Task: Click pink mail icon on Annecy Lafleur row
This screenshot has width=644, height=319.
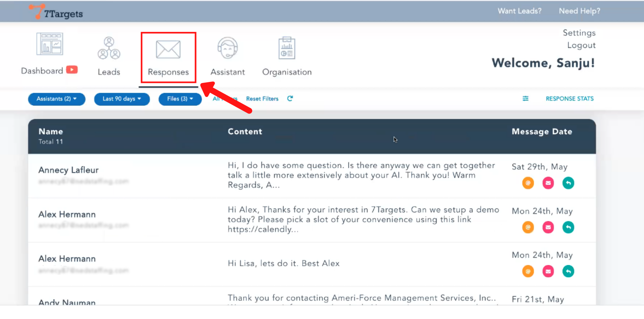Action: [548, 183]
